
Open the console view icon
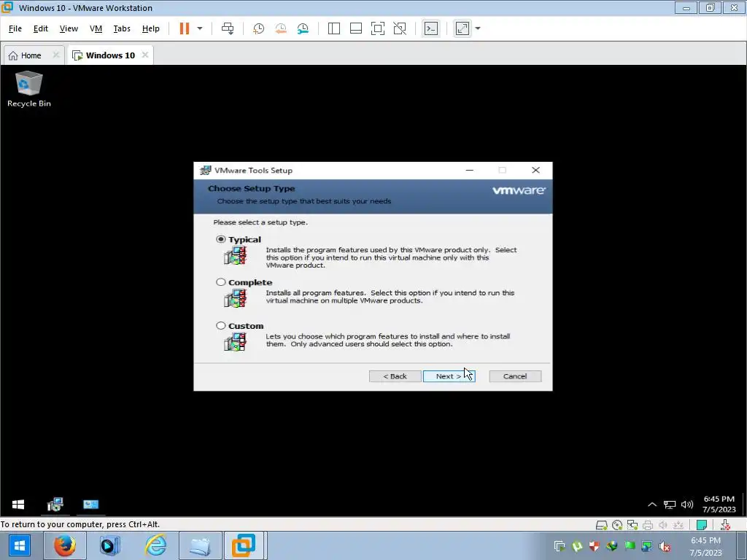(431, 28)
